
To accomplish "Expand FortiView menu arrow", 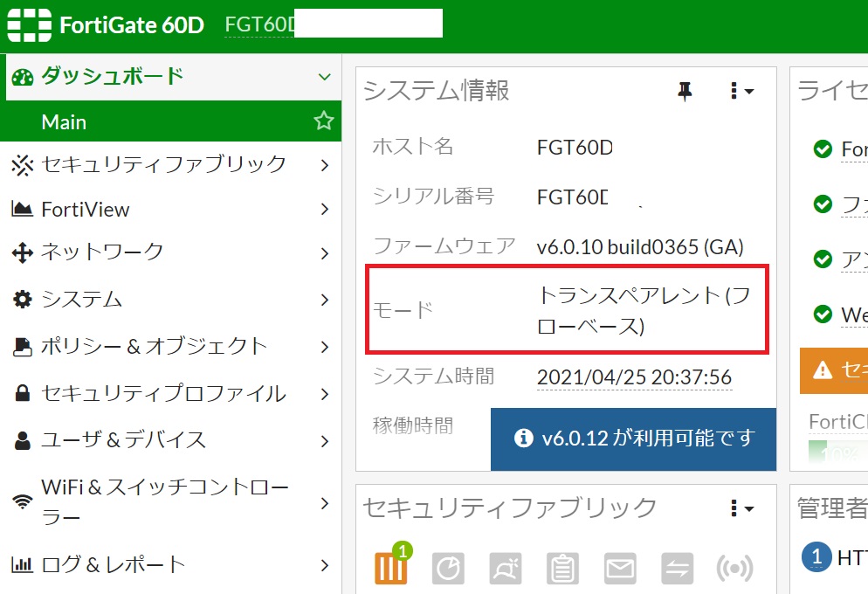I will [x=325, y=210].
